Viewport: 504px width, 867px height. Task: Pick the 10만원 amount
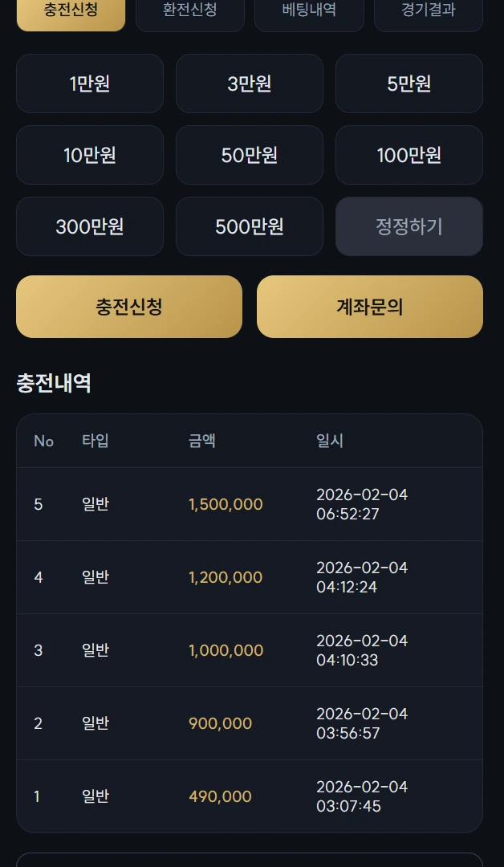point(90,155)
